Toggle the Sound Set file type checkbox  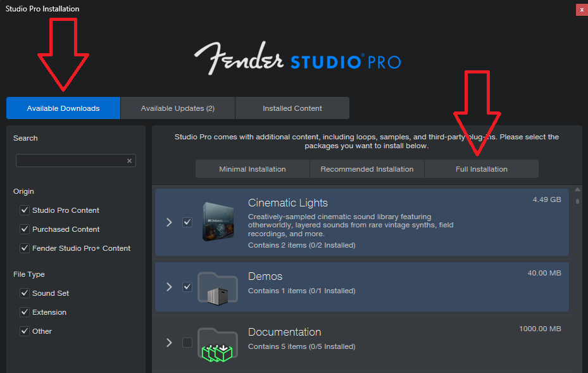(x=25, y=293)
